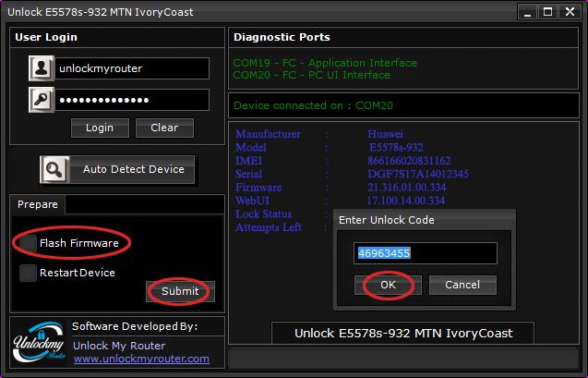This screenshot has height=378, width=588.
Task: Click the User Login header
Action: [46, 37]
